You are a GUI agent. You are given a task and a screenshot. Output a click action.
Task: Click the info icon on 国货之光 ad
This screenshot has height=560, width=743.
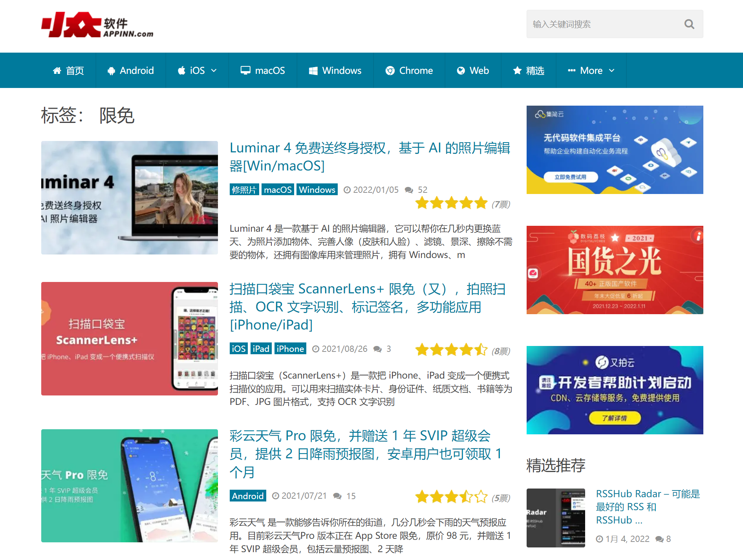pos(698,236)
